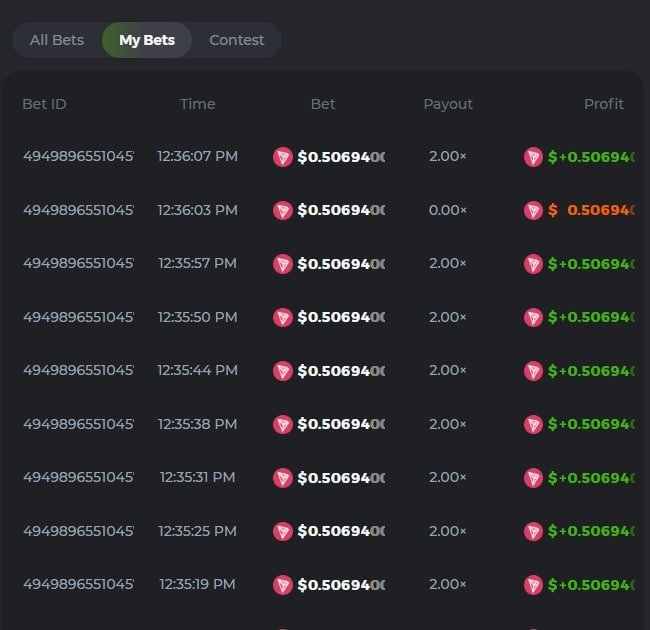
Task: Open Bet ID of the 12:35:31 PM bet
Action: point(78,477)
